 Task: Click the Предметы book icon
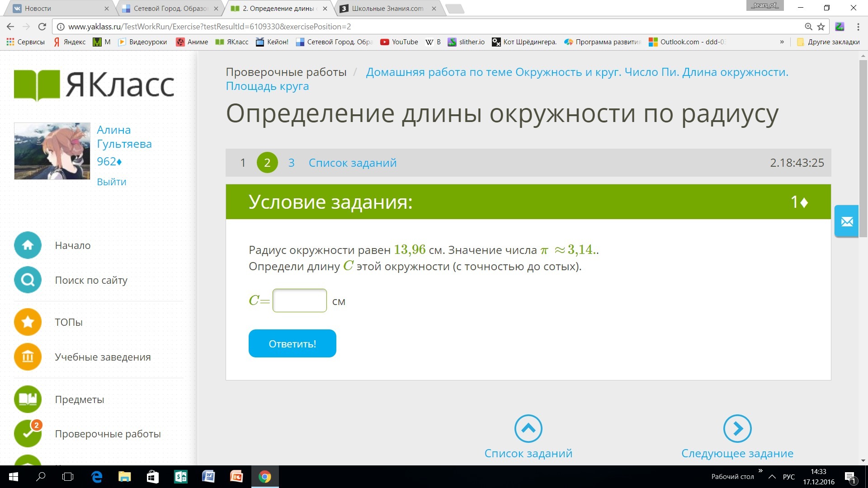(x=28, y=399)
